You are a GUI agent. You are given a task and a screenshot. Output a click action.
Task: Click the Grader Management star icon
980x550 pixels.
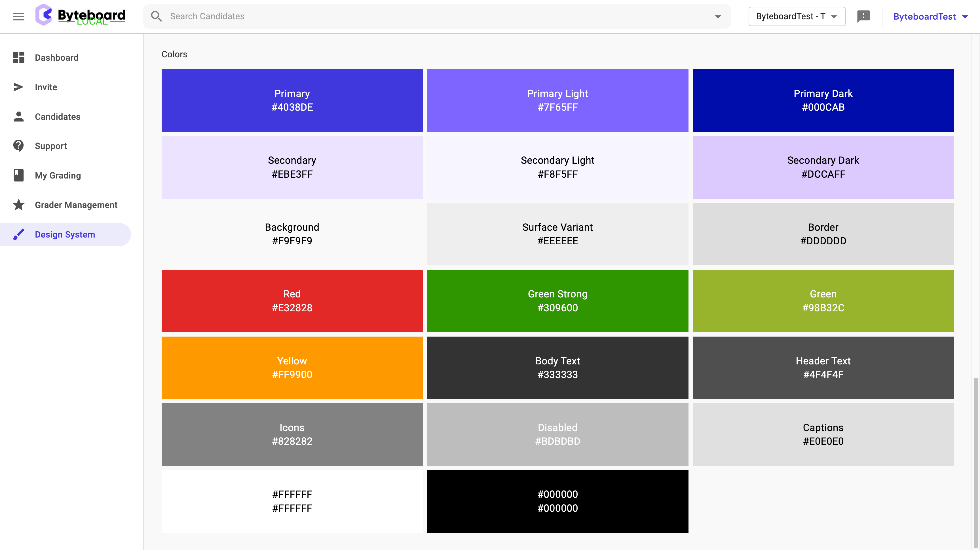click(18, 205)
